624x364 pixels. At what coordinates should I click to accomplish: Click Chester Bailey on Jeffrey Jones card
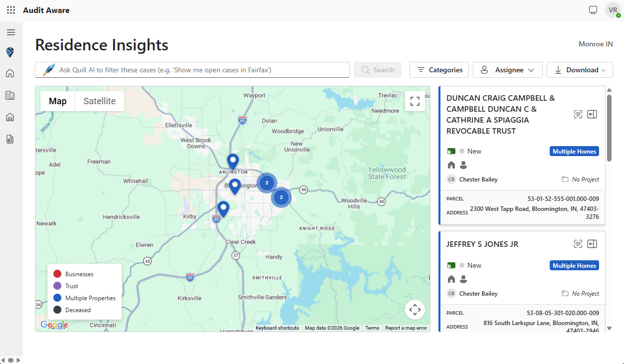pos(478,293)
